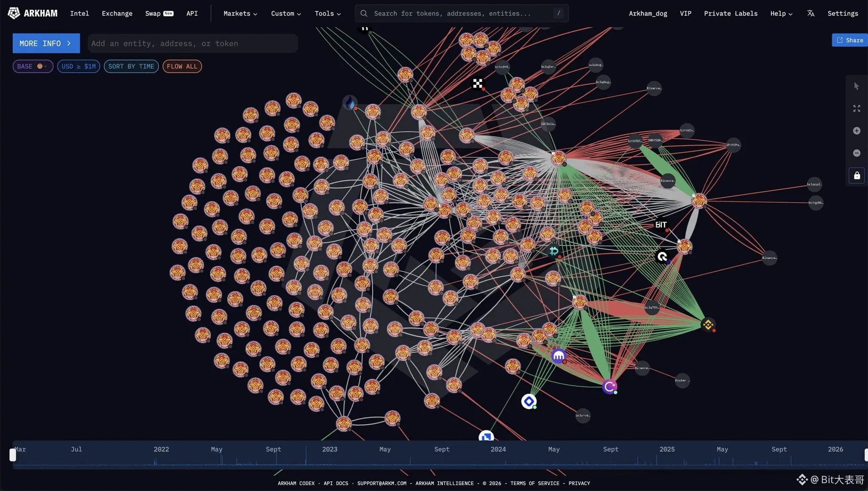Image resolution: width=868 pixels, height=491 pixels.
Task: Click the add entity or address field
Action: 192,43
